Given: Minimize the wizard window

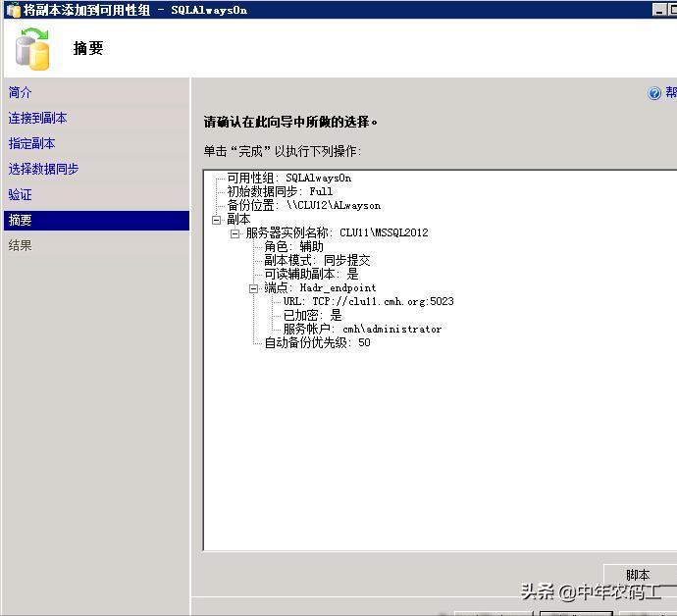Looking at the screenshot, I should pyautogui.click(x=658, y=10).
